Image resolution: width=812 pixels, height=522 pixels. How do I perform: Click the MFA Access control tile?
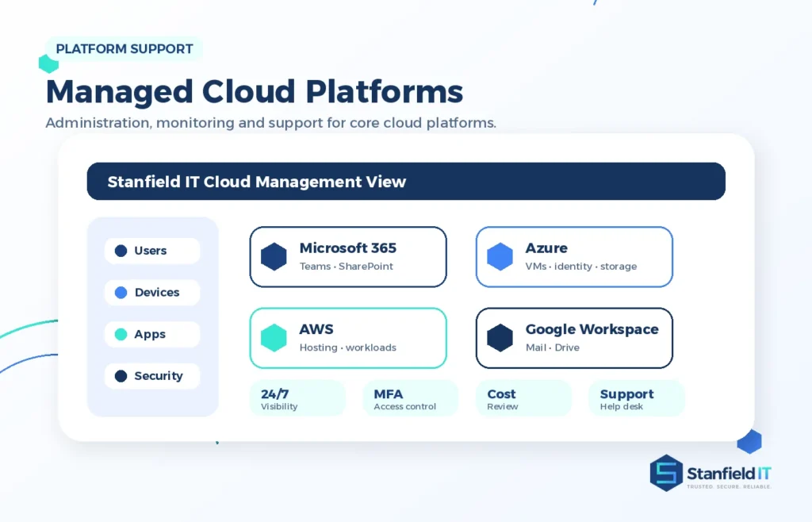coord(410,398)
